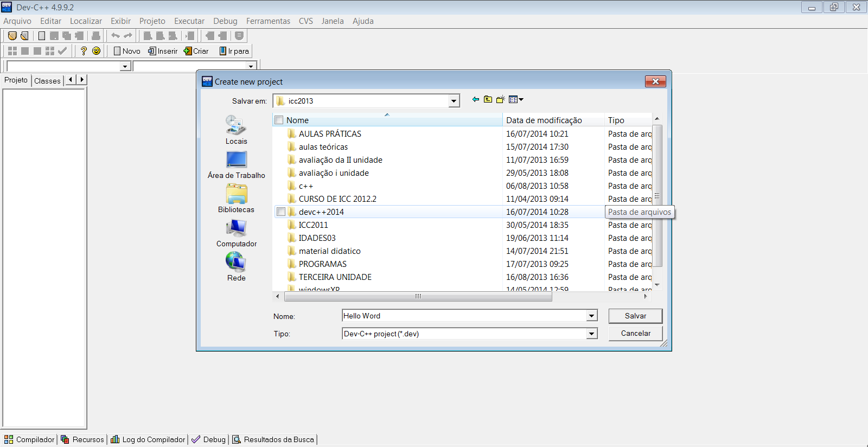This screenshot has height=447, width=868.
Task: Select the AULAS PRÁTICAS folder
Action: (330, 133)
